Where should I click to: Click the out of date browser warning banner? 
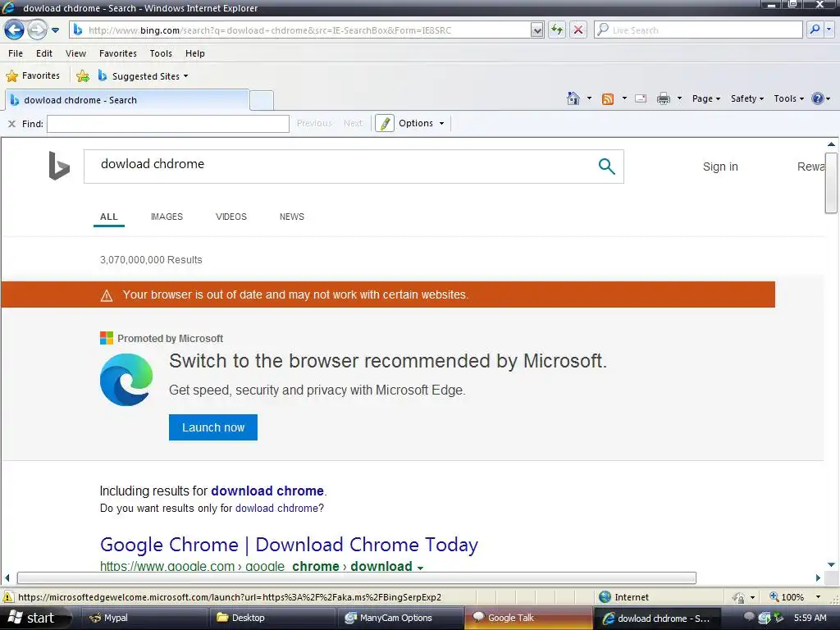(x=388, y=294)
